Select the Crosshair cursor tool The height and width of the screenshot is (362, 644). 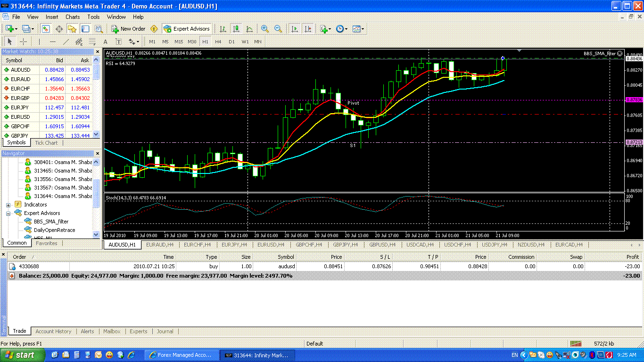pos(23,41)
